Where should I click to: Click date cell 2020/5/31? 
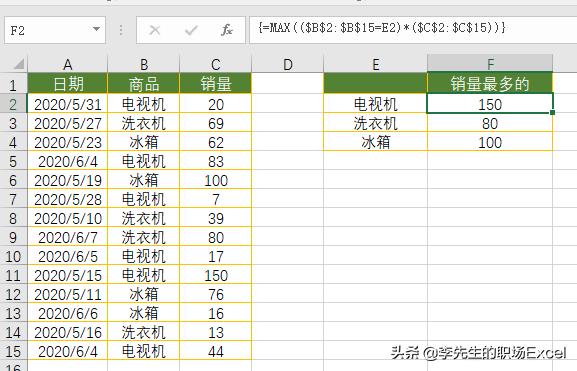[x=67, y=104]
